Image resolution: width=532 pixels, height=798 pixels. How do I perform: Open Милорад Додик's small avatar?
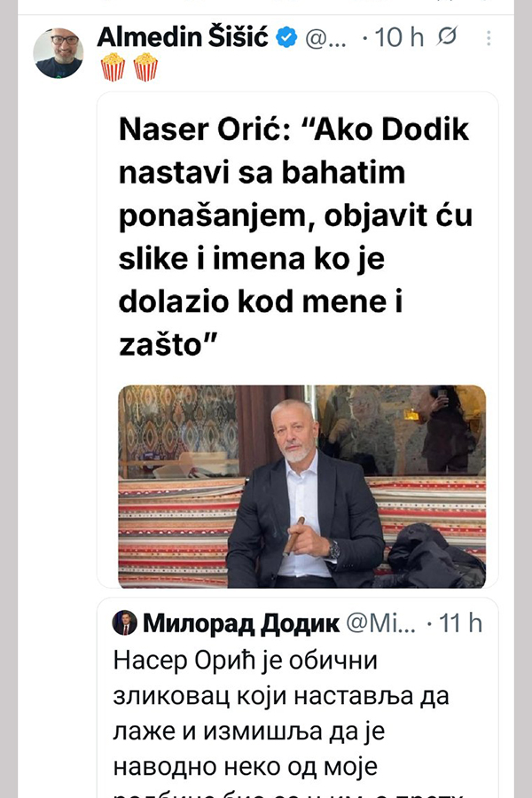tap(124, 623)
